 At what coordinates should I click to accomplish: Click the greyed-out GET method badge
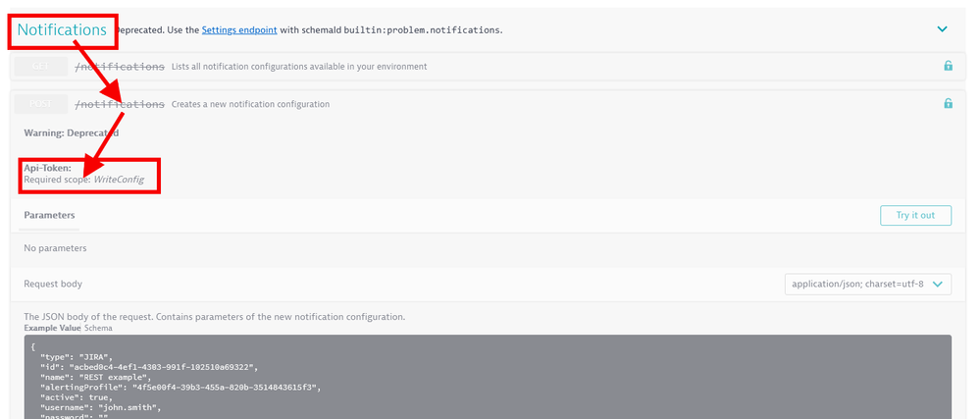point(40,67)
